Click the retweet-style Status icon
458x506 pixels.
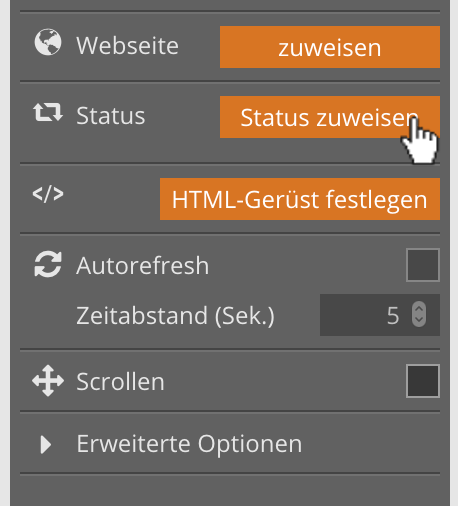click(x=48, y=112)
